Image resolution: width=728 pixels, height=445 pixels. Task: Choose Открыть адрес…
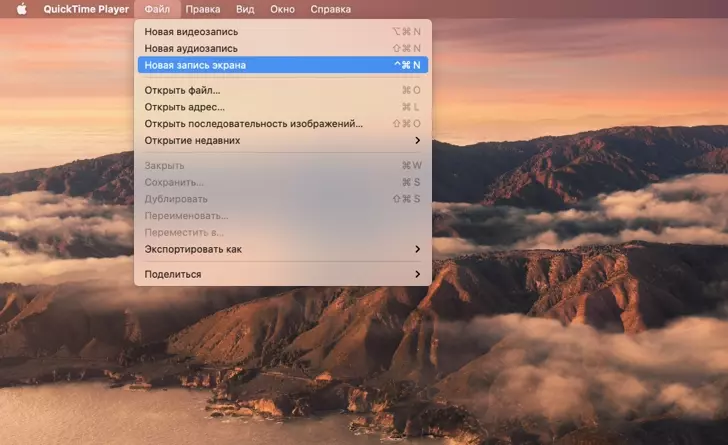tap(283, 107)
